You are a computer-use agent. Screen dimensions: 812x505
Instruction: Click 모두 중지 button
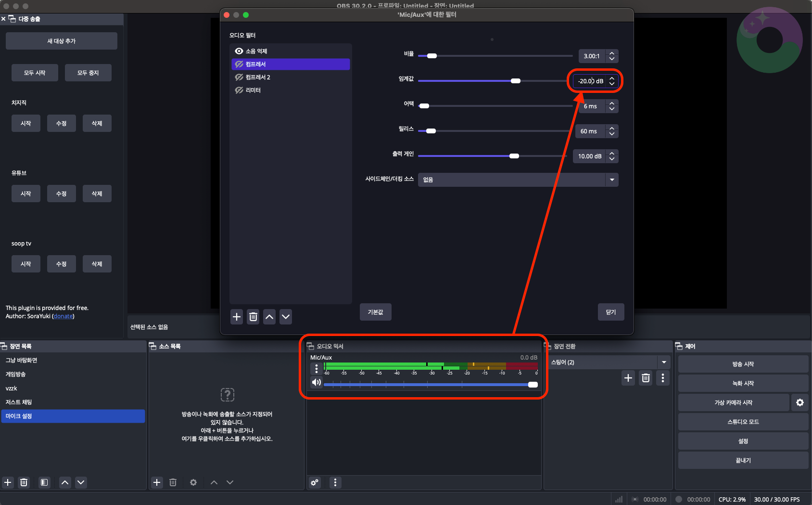click(x=88, y=73)
